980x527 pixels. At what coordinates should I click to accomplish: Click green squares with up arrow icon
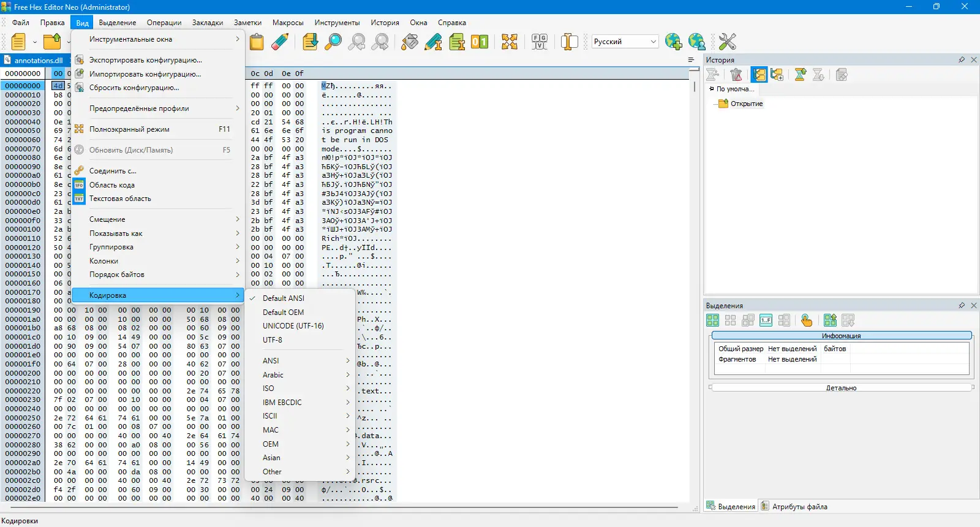830,320
